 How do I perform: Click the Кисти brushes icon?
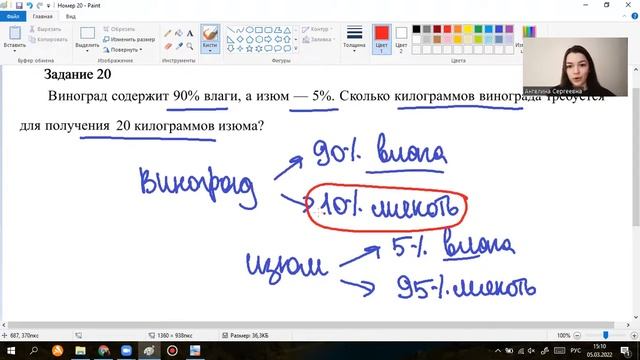pyautogui.click(x=210, y=33)
